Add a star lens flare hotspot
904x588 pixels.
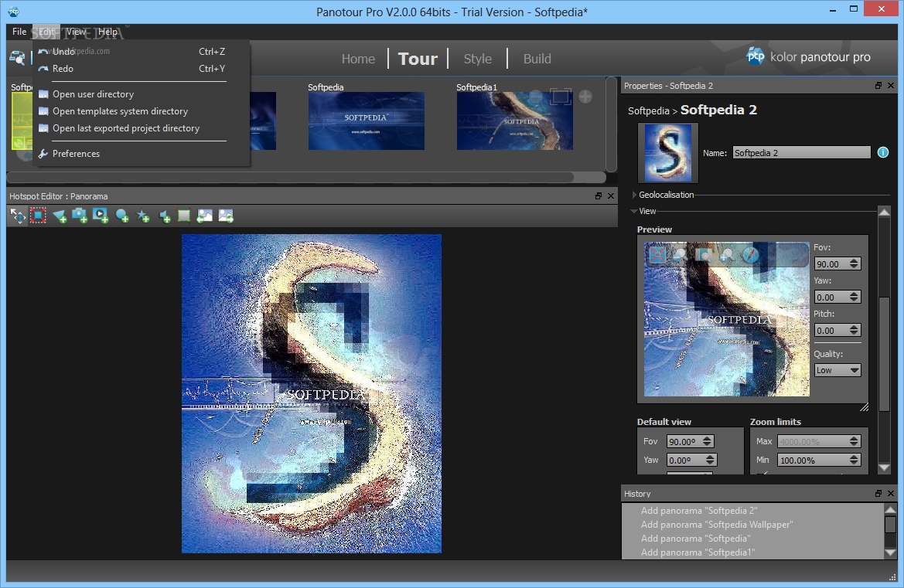coord(142,216)
